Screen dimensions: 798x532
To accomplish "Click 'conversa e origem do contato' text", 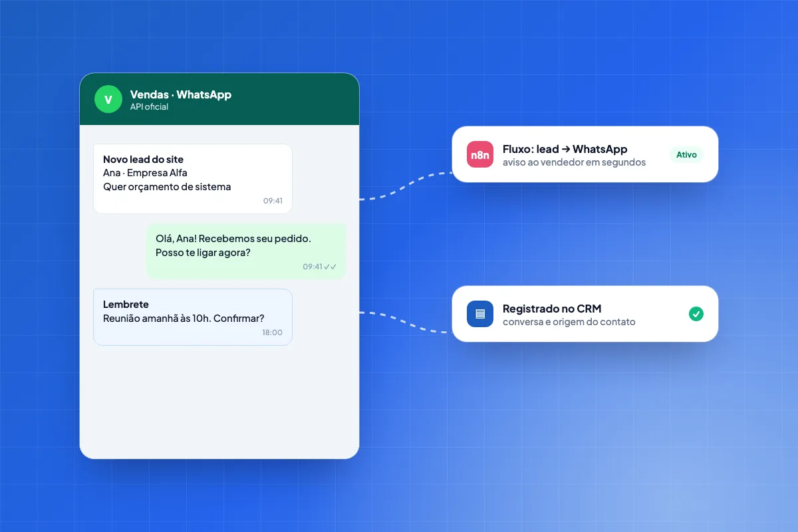I will tap(569, 322).
